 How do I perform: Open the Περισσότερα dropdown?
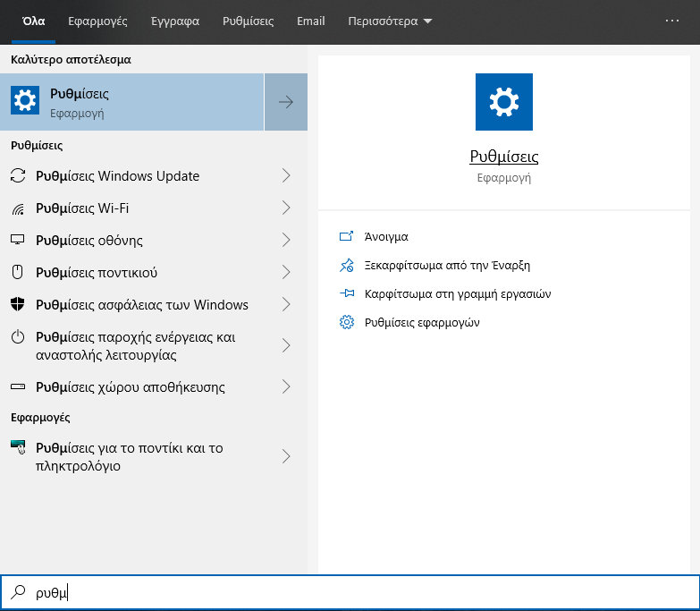390,21
